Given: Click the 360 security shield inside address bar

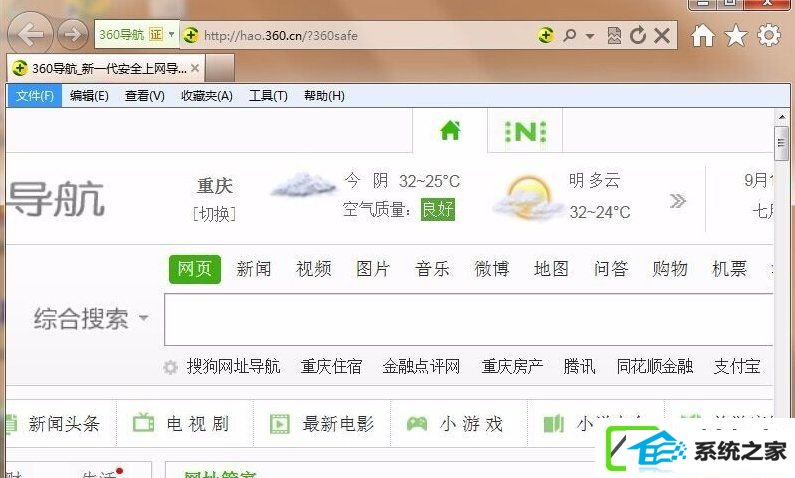Looking at the screenshot, I should 546,35.
